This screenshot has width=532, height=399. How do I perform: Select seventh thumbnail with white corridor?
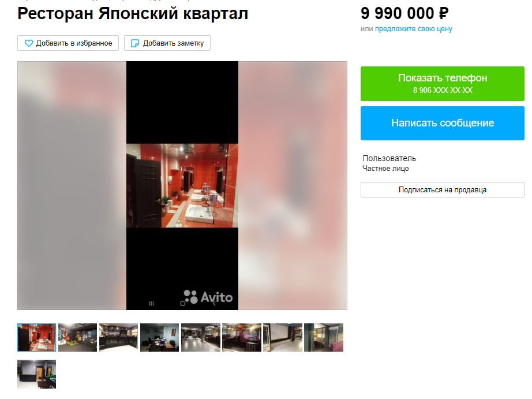point(283,337)
